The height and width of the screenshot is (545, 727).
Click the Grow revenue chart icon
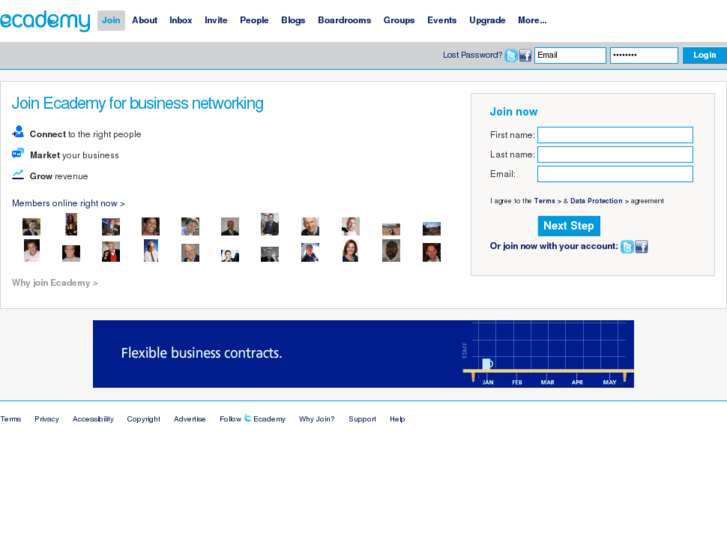pyautogui.click(x=18, y=174)
